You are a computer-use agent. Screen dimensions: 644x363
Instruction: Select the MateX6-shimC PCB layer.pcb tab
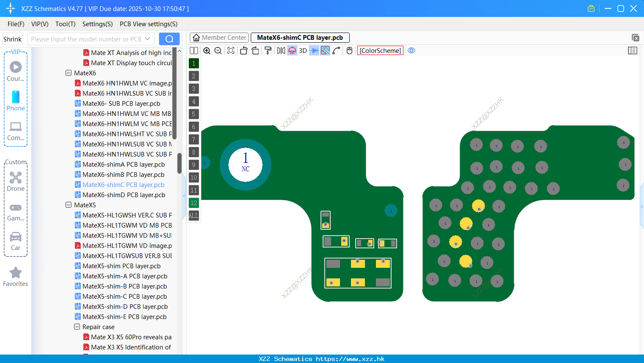[x=300, y=38]
